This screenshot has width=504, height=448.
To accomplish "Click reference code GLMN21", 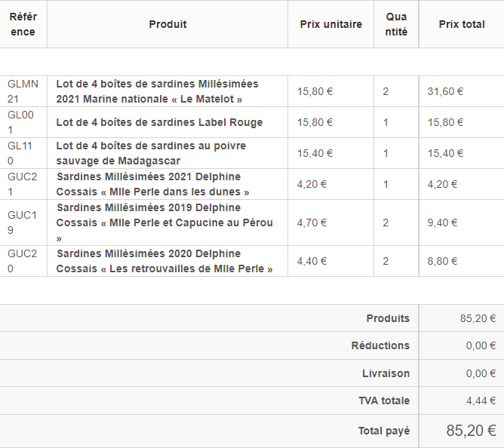I will click(x=23, y=91).
